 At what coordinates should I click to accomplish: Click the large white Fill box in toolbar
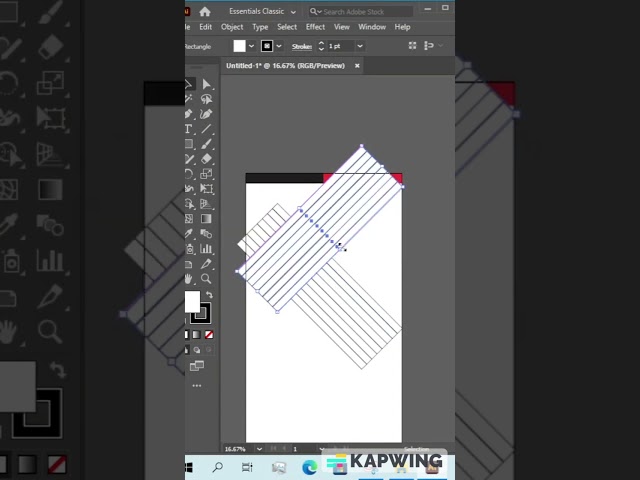192,302
